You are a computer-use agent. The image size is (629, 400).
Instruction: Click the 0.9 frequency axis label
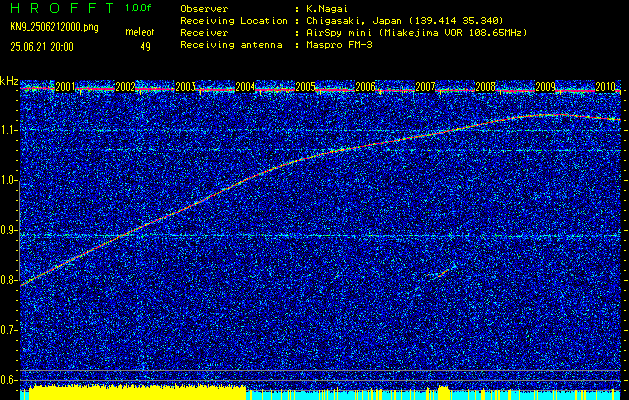coord(9,230)
